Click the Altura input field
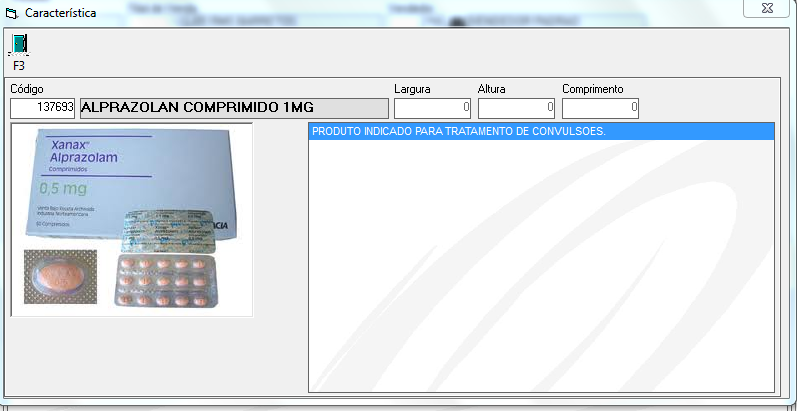Screen dimensions: 797x411 pyautogui.click(x=516, y=108)
